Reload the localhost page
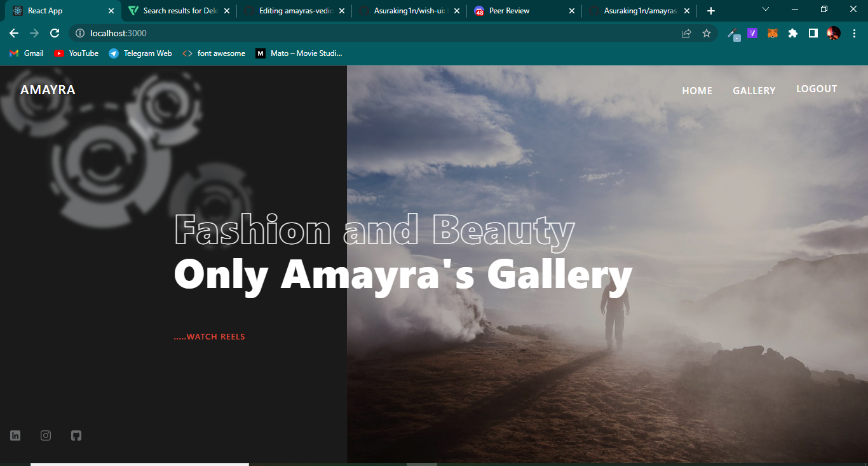868x466 pixels. point(55,33)
